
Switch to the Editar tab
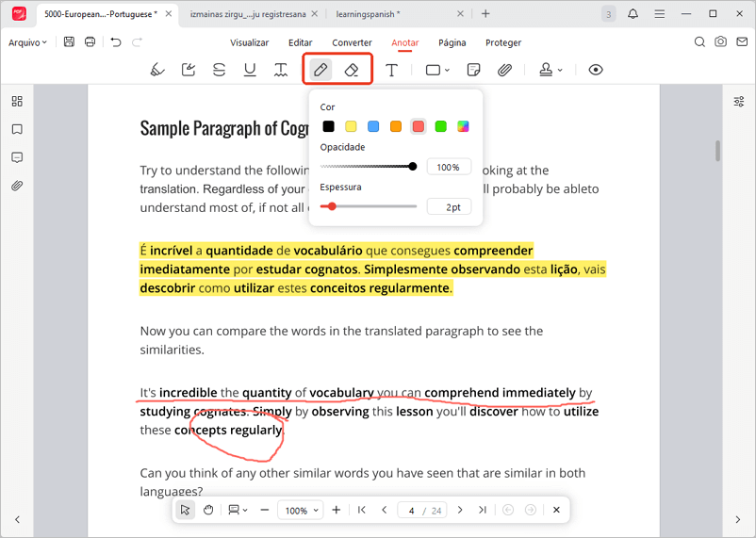coord(301,42)
